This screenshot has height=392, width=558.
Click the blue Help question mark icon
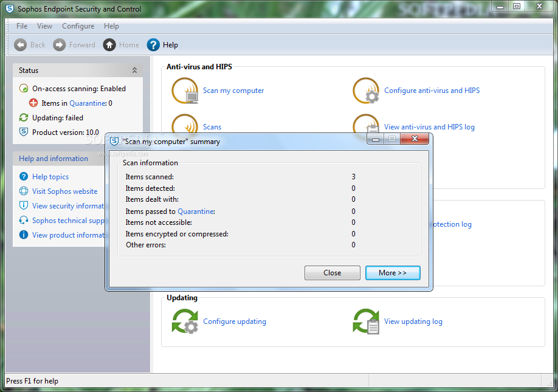[153, 45]
